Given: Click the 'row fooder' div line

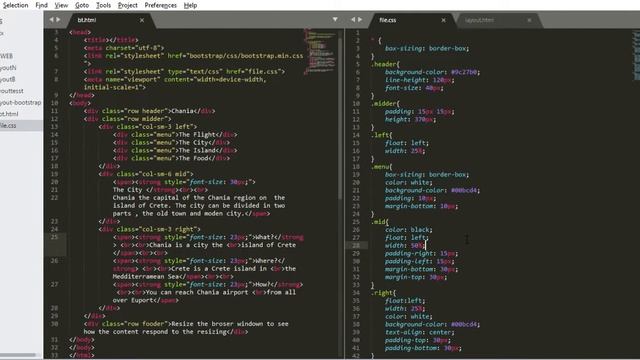Looking at the screenshot, I should (186, 328).
